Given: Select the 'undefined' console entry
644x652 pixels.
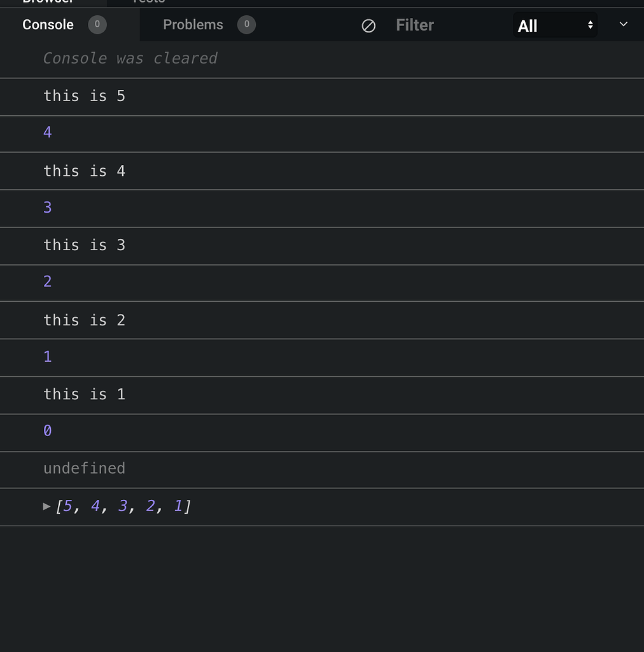Looking at the screenshot, I should pos(84,469).
